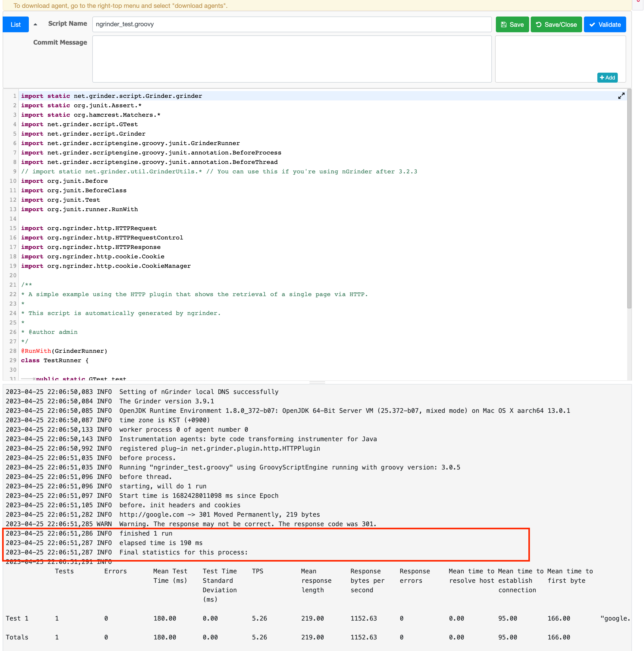The height and width of the screenshot is (651, 644).
Task: Click the Validate checkmark icon
Action: point(592,25)
